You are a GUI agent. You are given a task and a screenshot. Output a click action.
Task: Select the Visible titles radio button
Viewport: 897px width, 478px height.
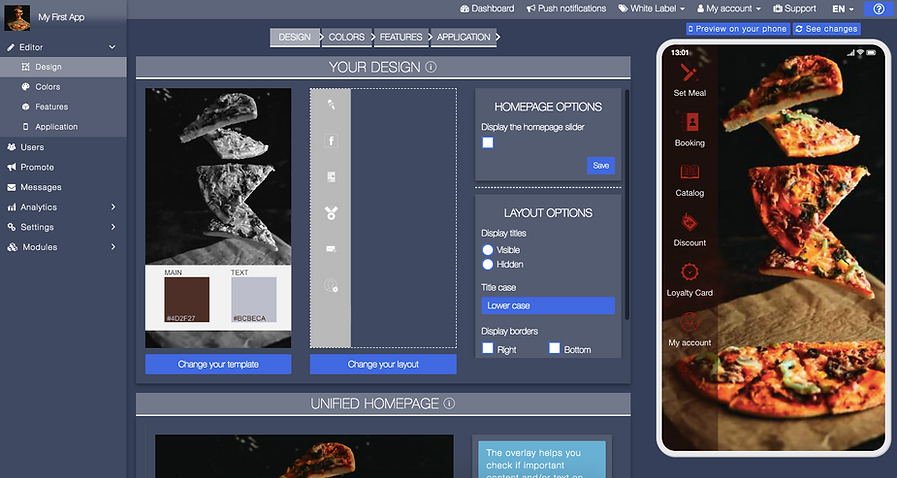coord(487,250)
